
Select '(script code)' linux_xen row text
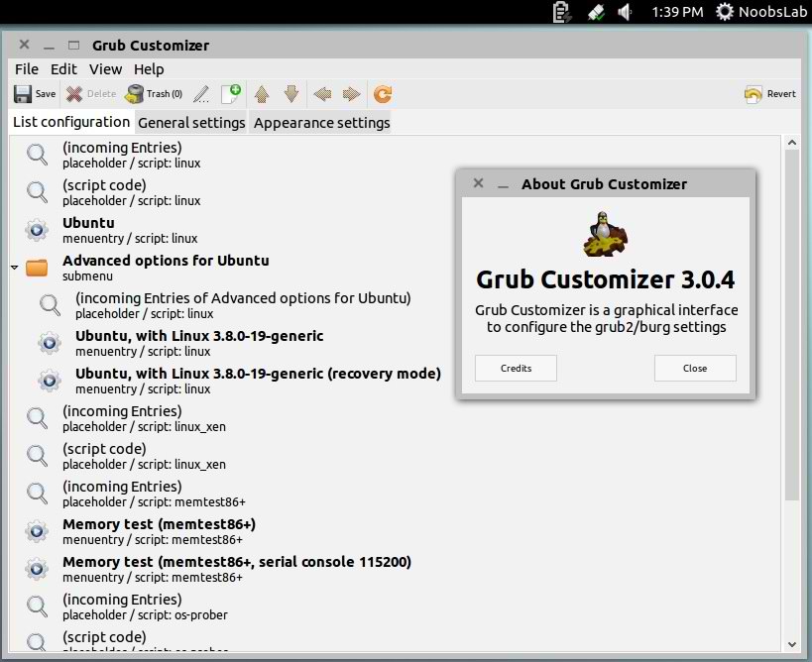click(104, 449)
